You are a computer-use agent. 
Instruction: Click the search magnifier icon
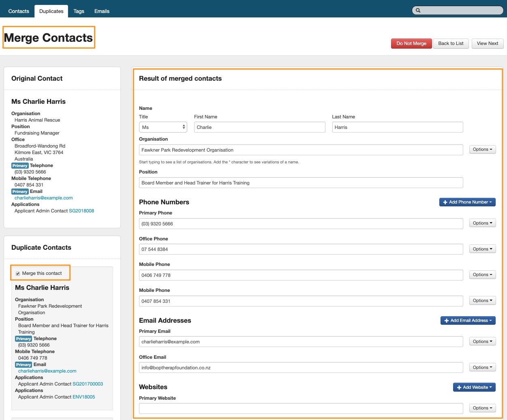[418, 11]
